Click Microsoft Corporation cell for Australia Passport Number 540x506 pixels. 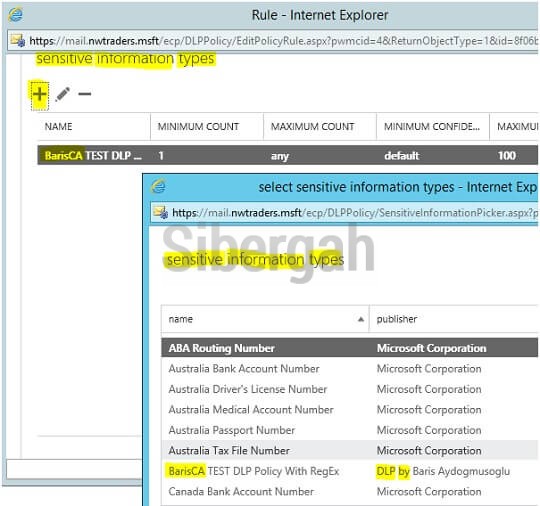coord(429,430)
